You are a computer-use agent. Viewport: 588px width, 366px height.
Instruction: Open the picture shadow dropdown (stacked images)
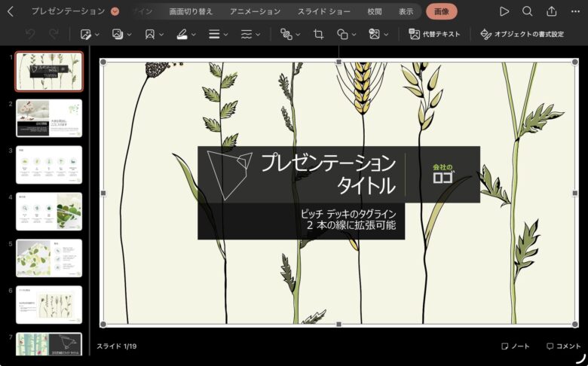pos(121,34)
